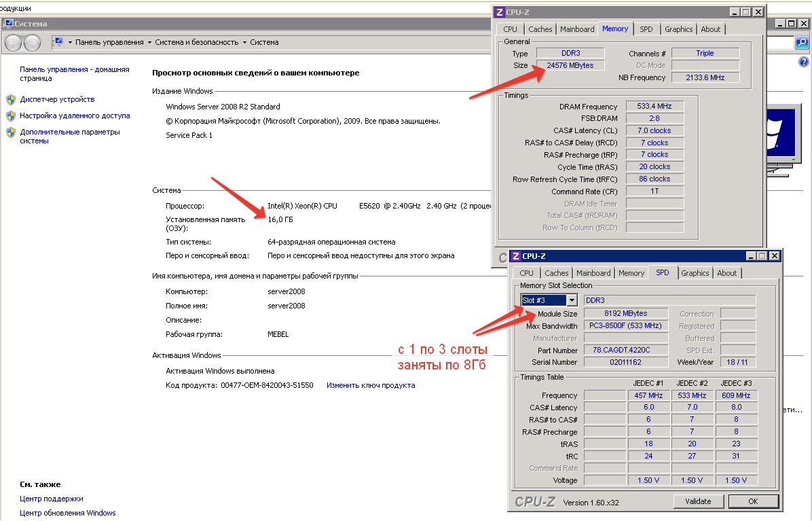Screen dimensions: 812x521
Task: Click the product code 00477-OEM-8420043-51550
Action: [x=267, y=385]
